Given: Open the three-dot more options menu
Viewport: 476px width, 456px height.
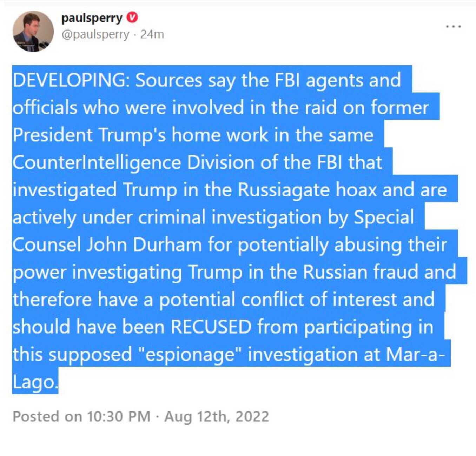Looking at the screenshot, I should pos(453,26).
